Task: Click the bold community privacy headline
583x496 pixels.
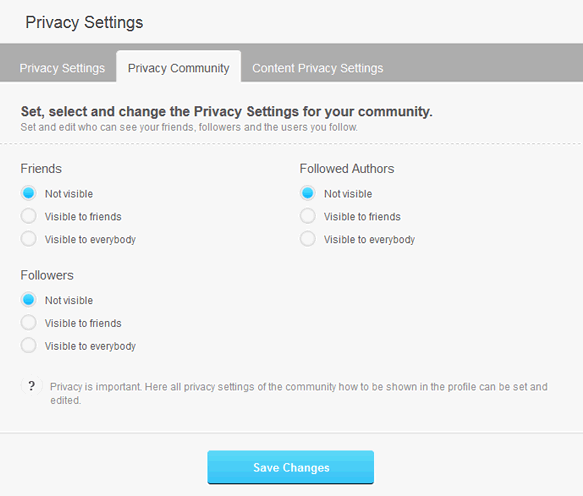Action: pos(227,111)
